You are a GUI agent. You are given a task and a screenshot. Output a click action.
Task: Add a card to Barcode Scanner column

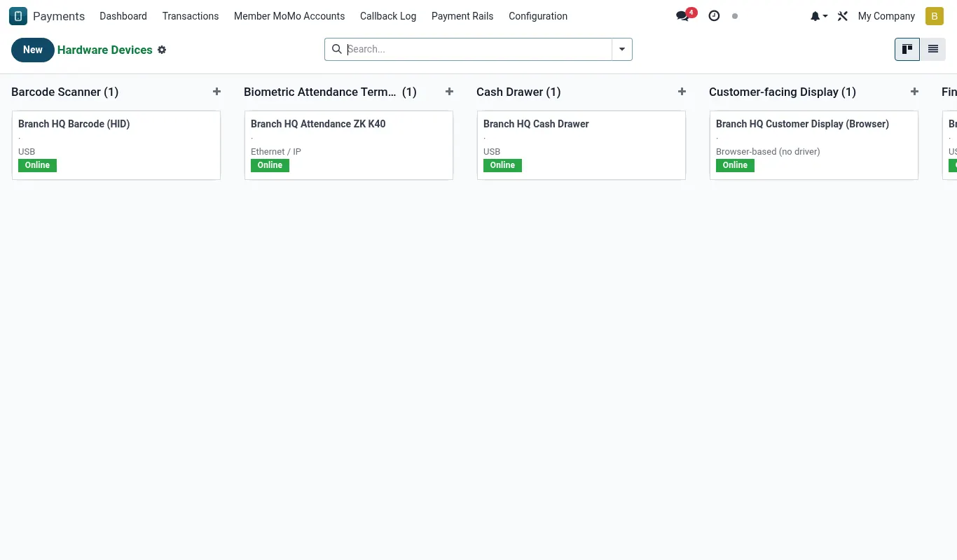pos(216,92)
